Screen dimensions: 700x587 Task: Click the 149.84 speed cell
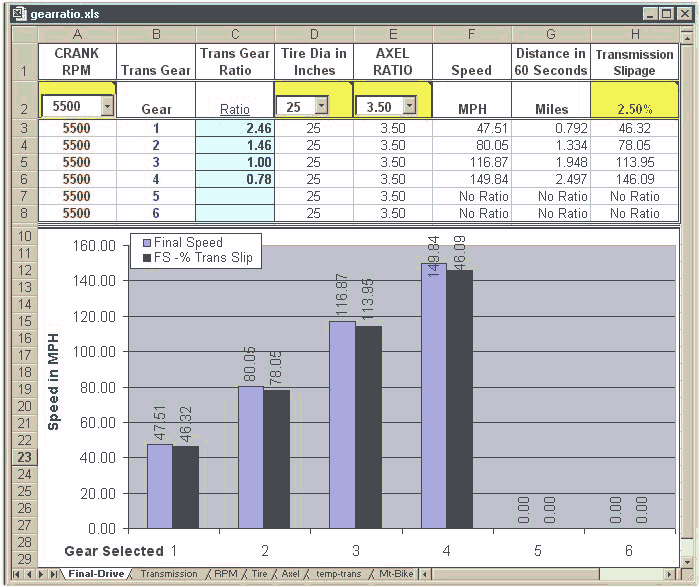click(x=472, y=179)
